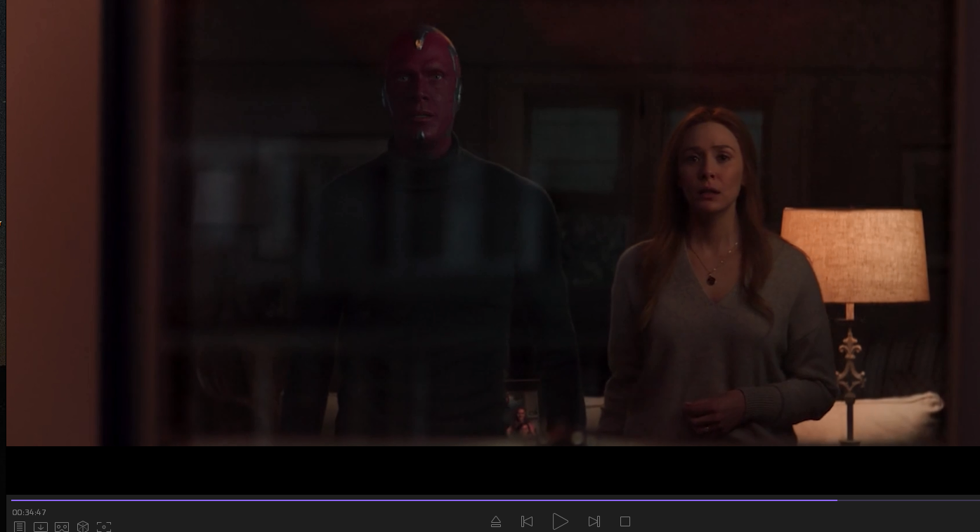Skip to the next track
This screenshot has width=980, height=532.
click(594, 521)
